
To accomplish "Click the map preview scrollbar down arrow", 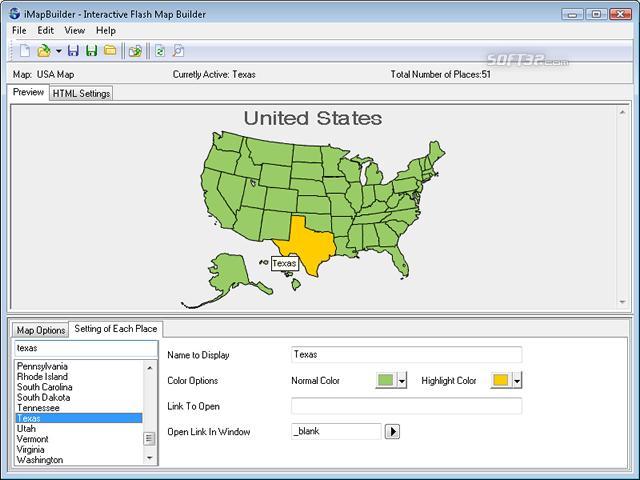I will pyautogui.click(x=622, y=302).
